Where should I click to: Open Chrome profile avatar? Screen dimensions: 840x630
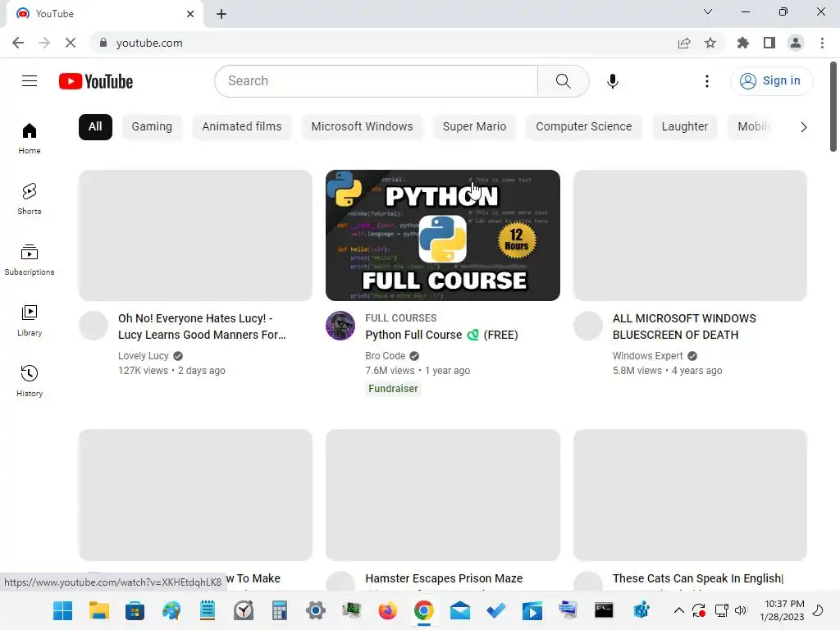click(x=796, y=43)
